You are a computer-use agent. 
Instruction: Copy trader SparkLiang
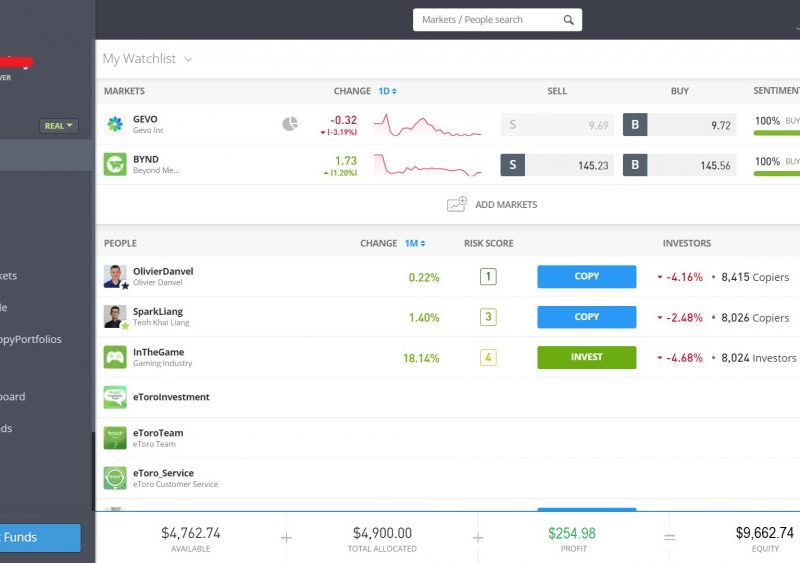(x=587, y=317)
